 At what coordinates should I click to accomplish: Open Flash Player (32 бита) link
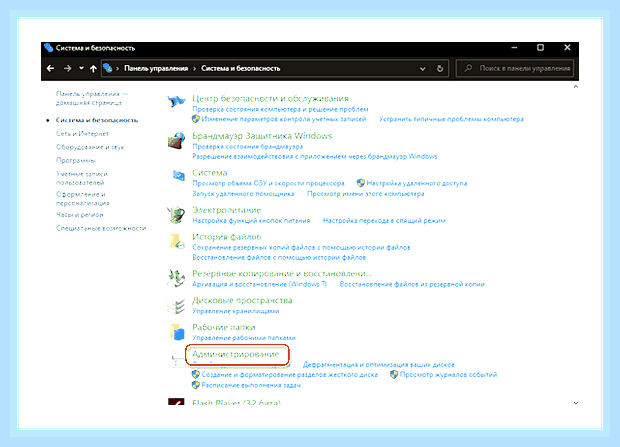(x=236, y=403)
